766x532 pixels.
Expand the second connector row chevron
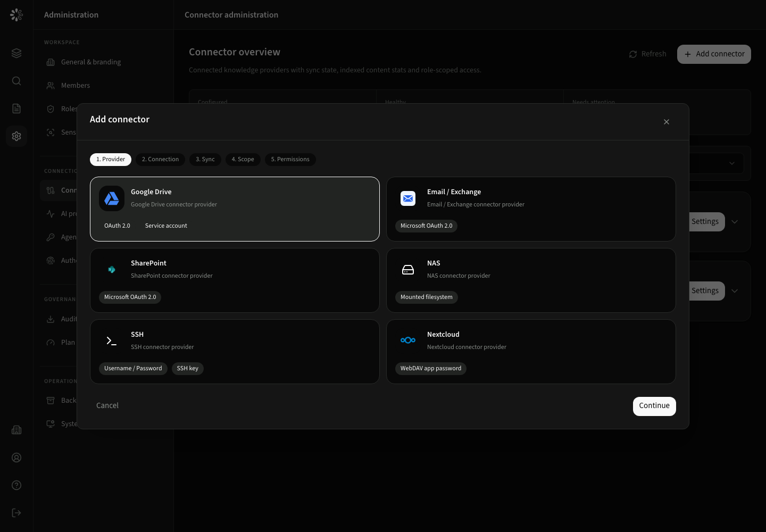click(735, 291)
